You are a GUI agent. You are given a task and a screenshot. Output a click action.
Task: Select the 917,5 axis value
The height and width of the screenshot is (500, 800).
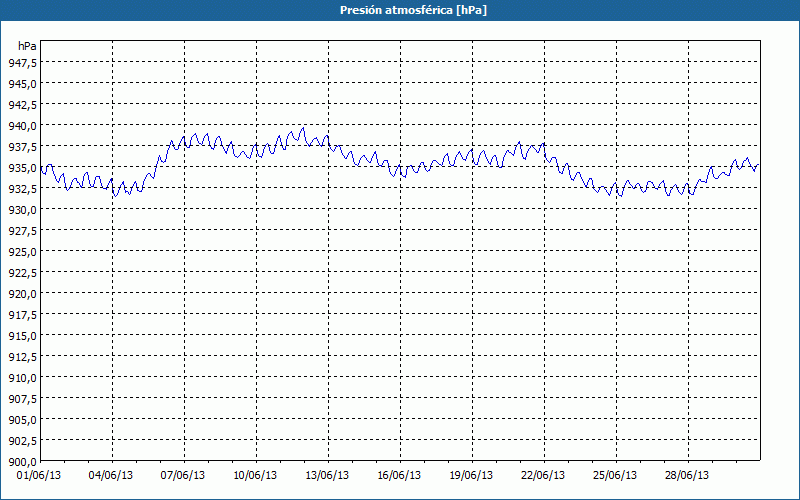pos(22,315)
